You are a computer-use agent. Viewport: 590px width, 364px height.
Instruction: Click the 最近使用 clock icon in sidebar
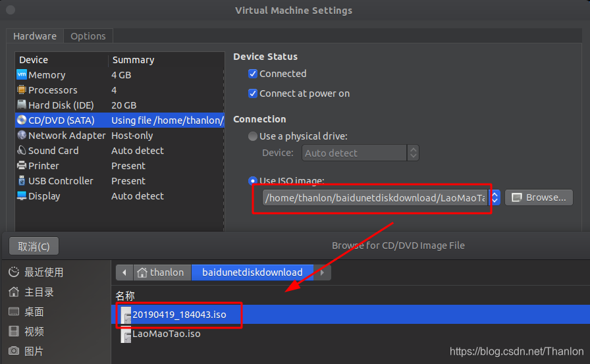(14, 272)
